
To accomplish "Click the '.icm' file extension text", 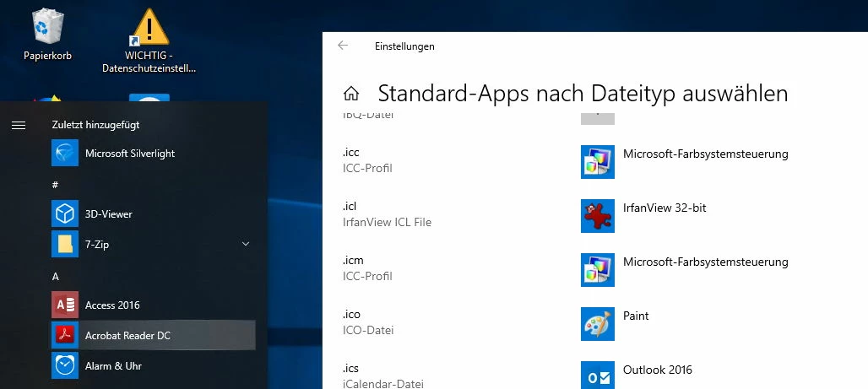I will (x=353, y=260).
